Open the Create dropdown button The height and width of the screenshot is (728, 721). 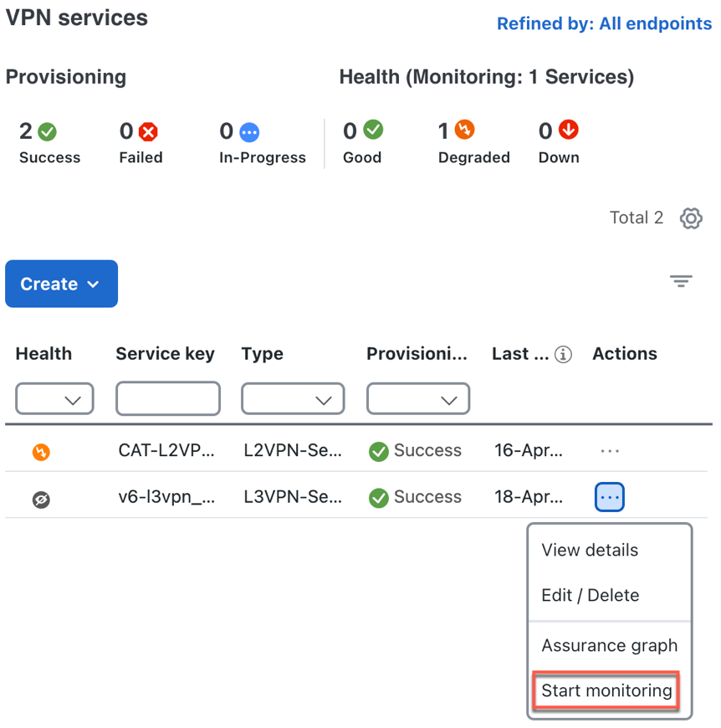(x=61, y=284)
